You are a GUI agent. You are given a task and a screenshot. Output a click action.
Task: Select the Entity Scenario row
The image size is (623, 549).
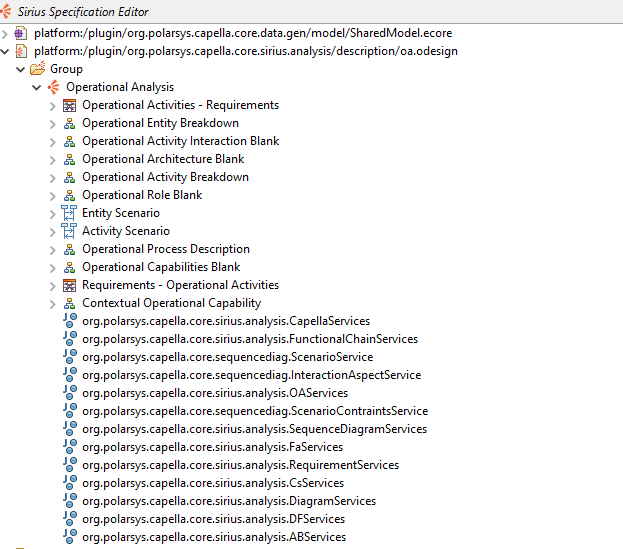(x=121, y=213)
